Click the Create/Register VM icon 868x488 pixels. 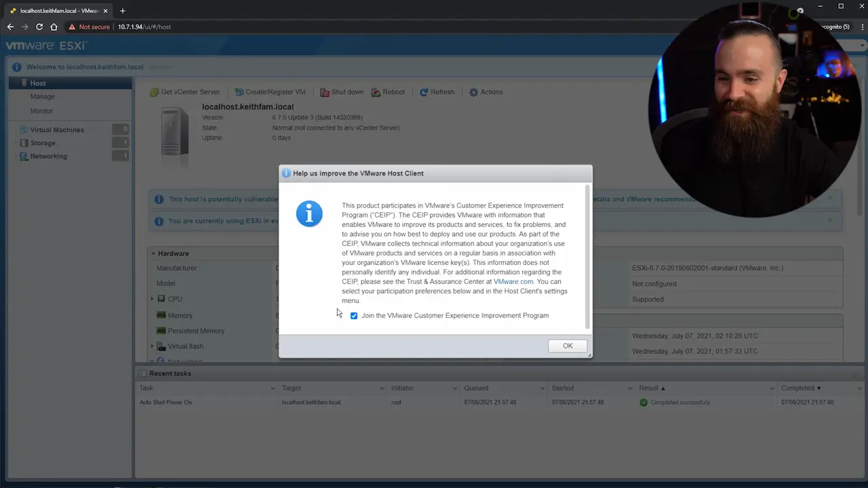239,92
